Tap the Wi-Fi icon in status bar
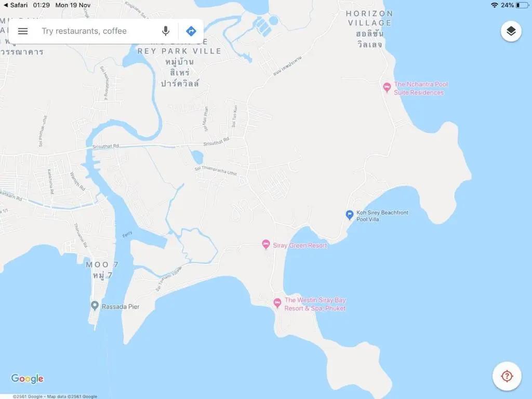The height and width of the screenshot is (399, 532). click(495, 5)
